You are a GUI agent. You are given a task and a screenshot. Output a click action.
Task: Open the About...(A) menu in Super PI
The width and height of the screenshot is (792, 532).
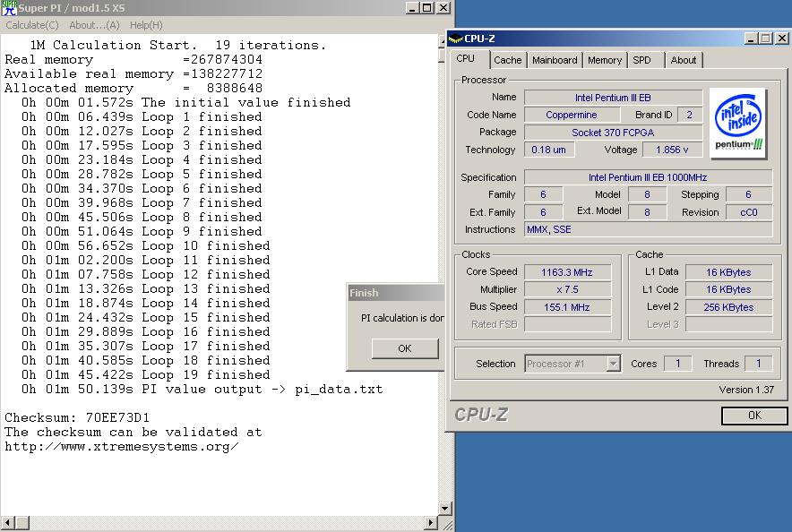click(94, 25)
